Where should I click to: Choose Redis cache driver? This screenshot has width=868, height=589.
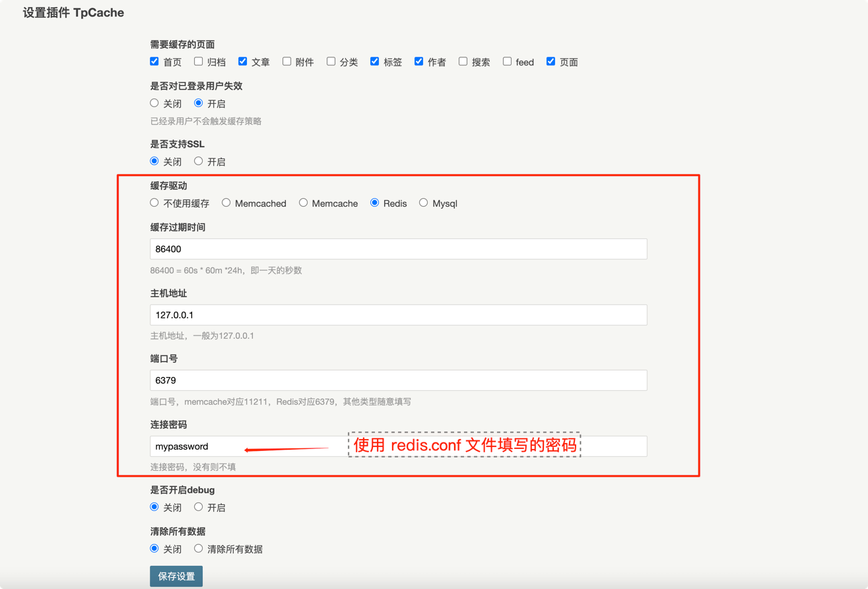(374, 203)
